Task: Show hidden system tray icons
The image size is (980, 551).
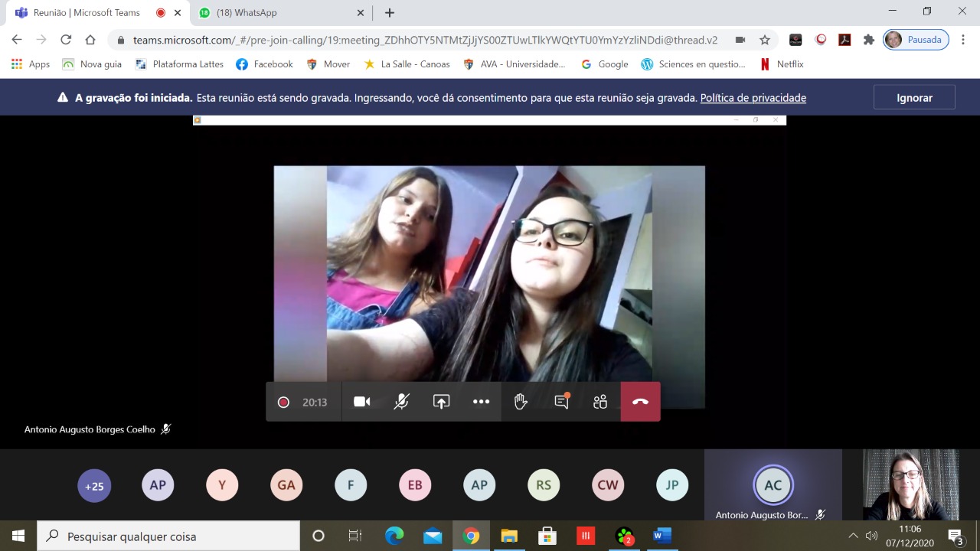Action: point(853,536)
